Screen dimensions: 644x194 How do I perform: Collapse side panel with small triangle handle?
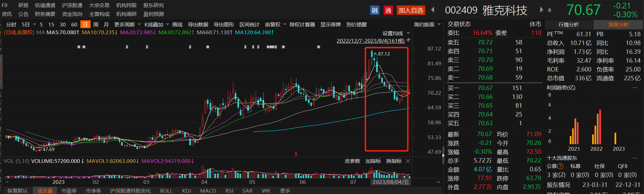tap(443, 156)
